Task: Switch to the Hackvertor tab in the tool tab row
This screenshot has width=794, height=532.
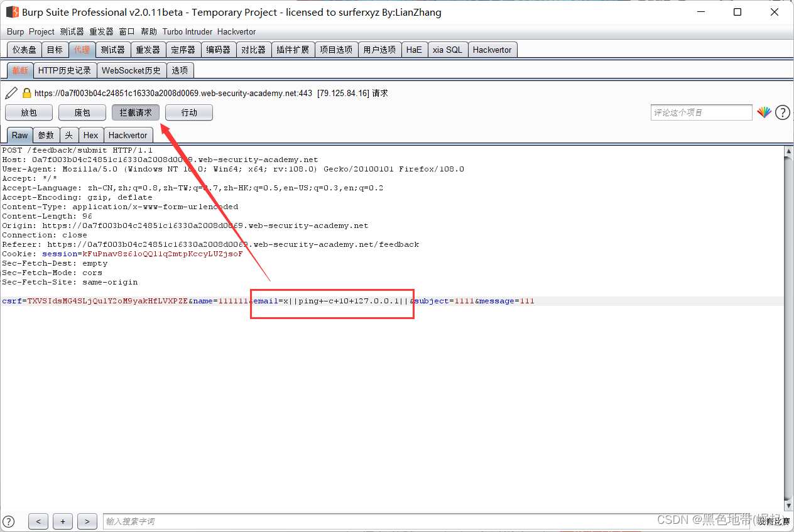Action: point(492,50)
